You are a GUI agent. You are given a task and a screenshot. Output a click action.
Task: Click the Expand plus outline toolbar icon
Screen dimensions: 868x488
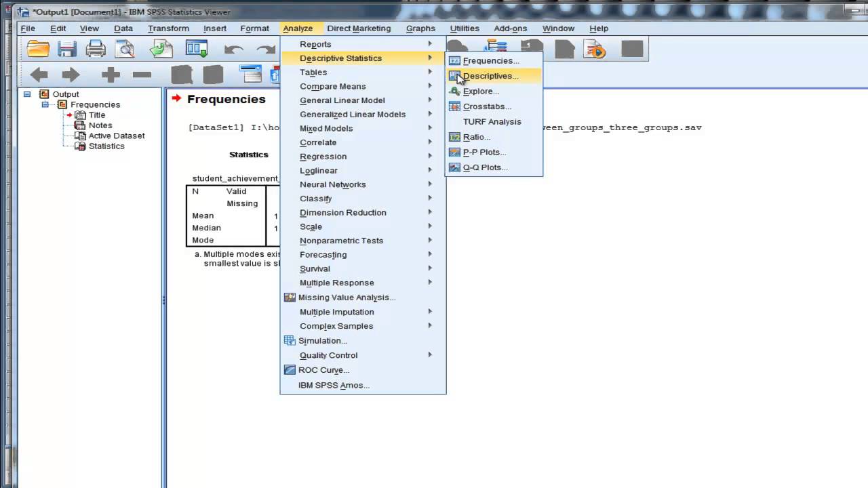click(x=111, y=75)
